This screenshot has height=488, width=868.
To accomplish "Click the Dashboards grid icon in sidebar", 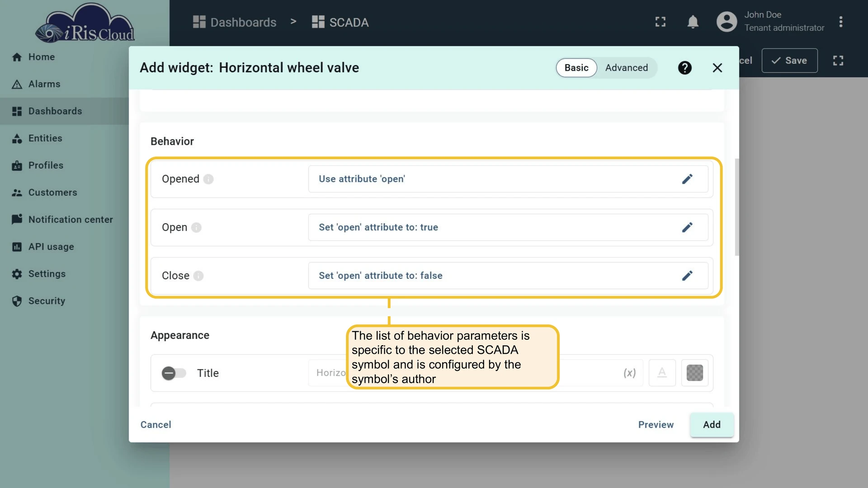I will tap(17, 111).
